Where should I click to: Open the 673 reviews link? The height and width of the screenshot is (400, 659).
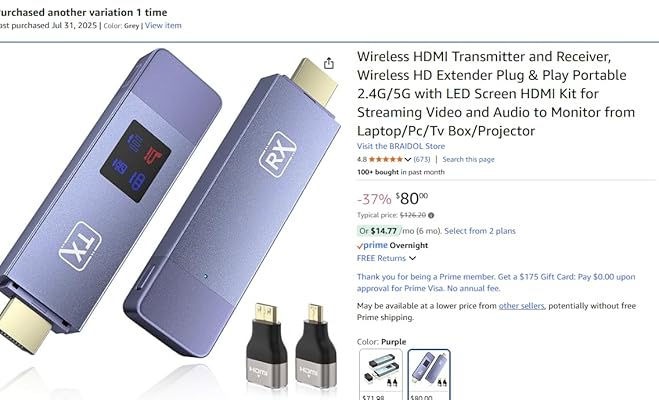coord(422,159)
